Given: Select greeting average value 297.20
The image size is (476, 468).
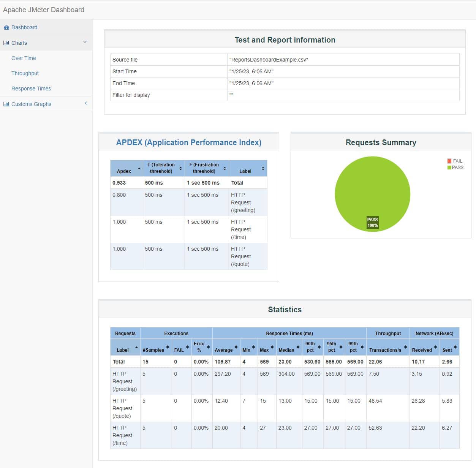Looking at the screenshot, I should tap(223, 374).
